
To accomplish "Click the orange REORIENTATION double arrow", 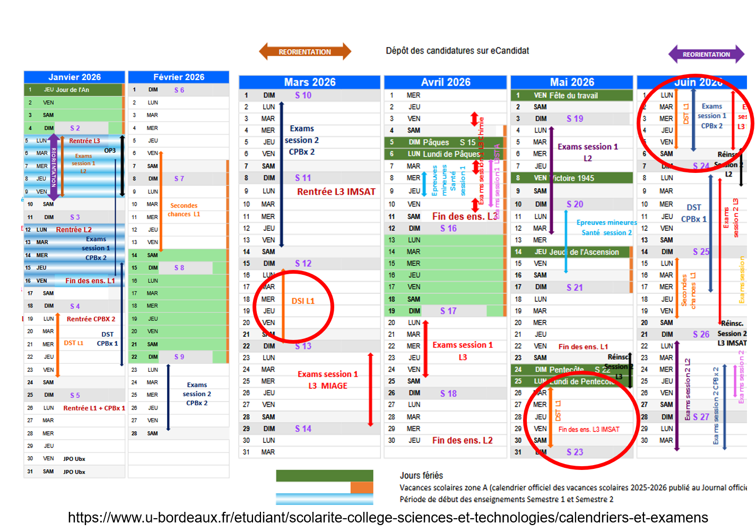I will [305, 51].
